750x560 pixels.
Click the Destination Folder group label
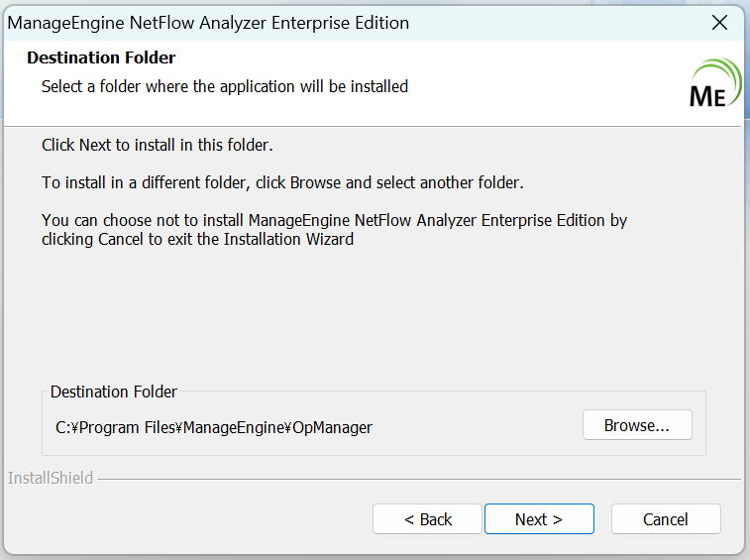(x=114, y=392)
